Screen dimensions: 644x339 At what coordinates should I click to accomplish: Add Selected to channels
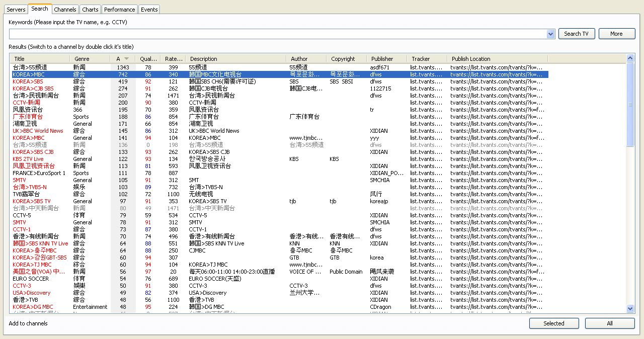point(554,323)
